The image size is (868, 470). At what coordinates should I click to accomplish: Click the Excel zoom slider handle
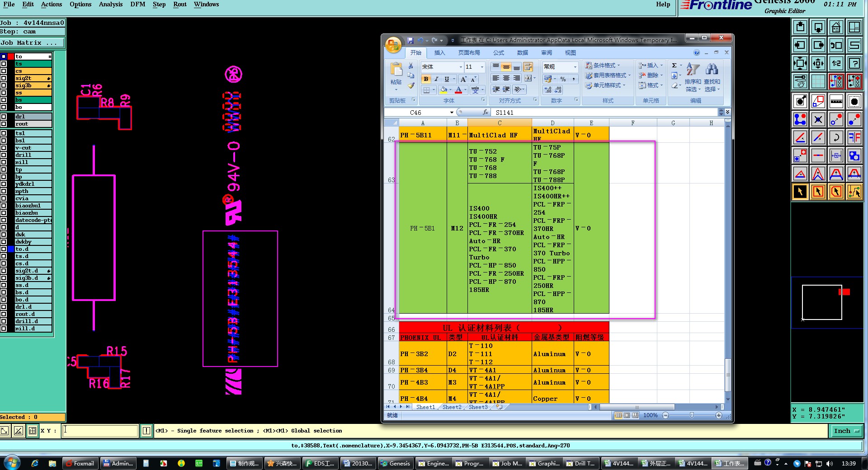[x=692, y=415]
